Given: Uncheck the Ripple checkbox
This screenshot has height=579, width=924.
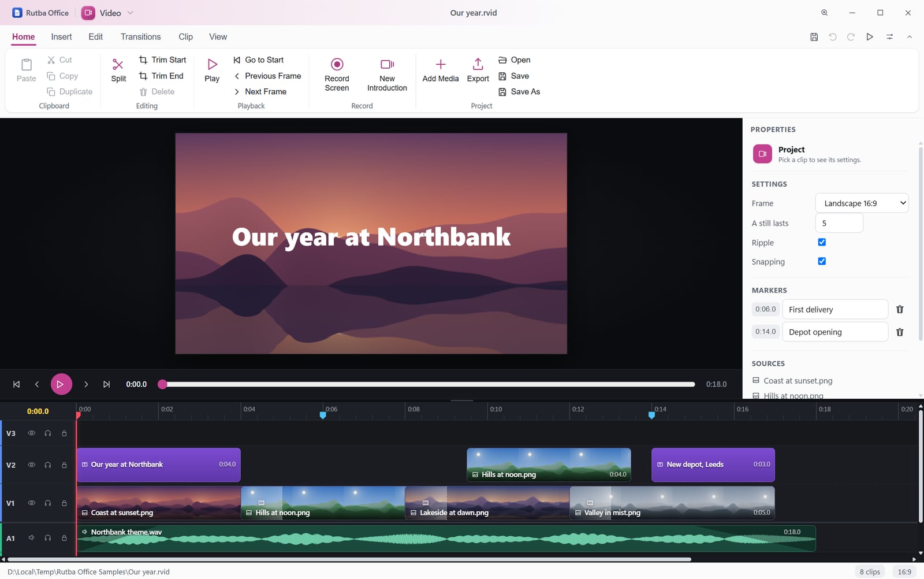Looking at the screenshot, I should [x=822, y=242].
